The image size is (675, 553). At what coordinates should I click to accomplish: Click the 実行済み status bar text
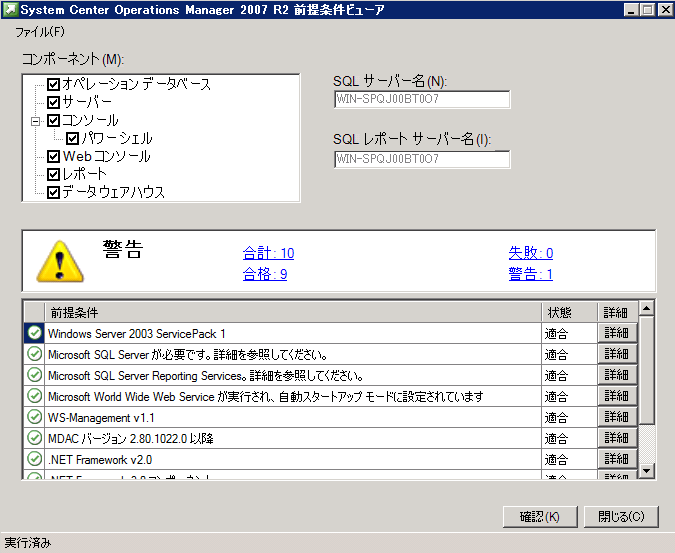pos(28,543)
